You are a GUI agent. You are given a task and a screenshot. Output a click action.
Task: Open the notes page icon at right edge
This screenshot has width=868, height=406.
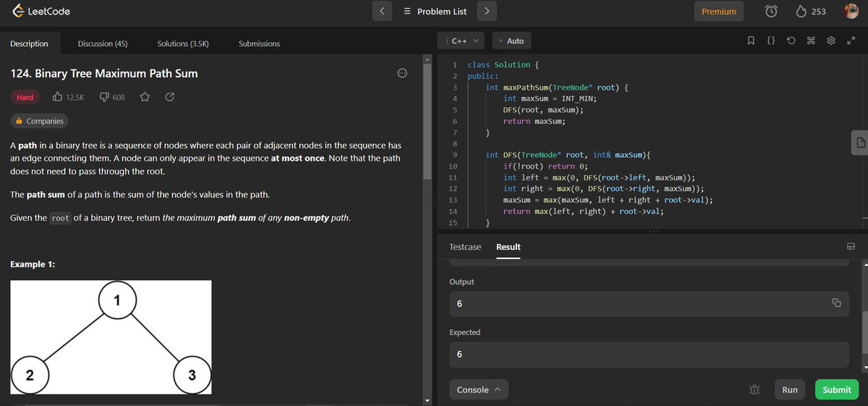tap(860, 142)
